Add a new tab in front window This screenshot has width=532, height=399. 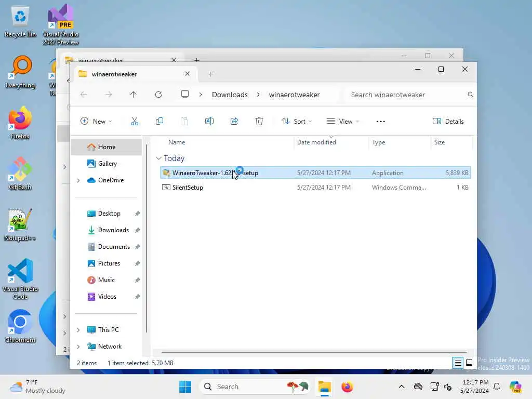210,74
